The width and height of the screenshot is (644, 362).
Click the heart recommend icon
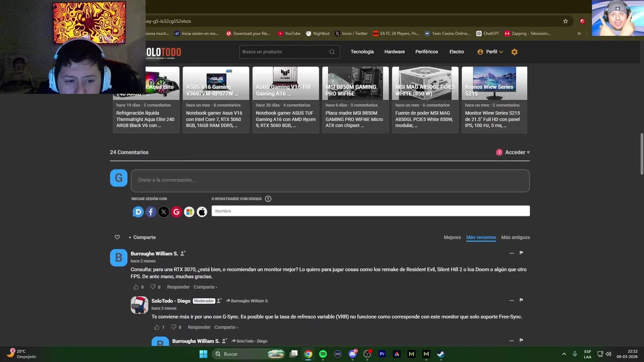click(x=117, y=237)
